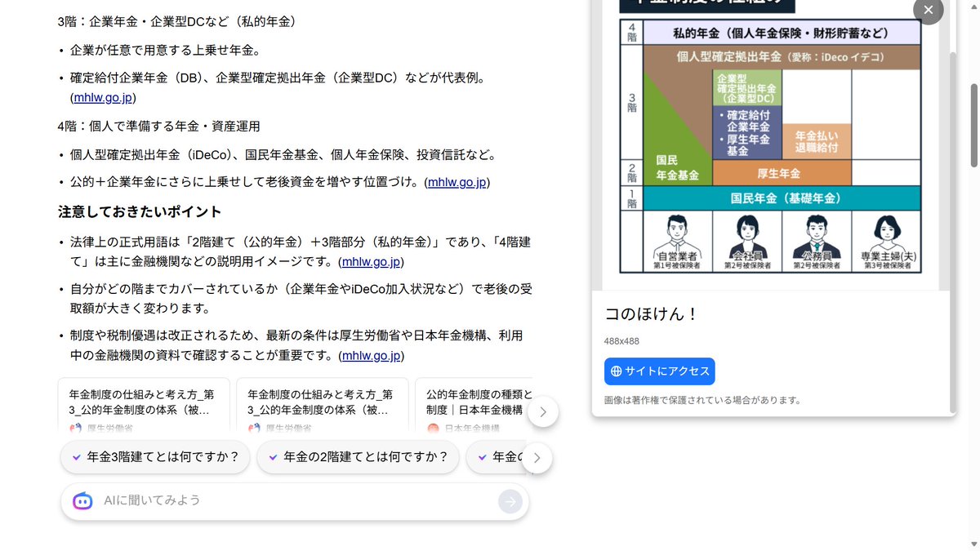
Task: Click the 日本年金機構 favicon on third card
Action: [x=433, y=428]
